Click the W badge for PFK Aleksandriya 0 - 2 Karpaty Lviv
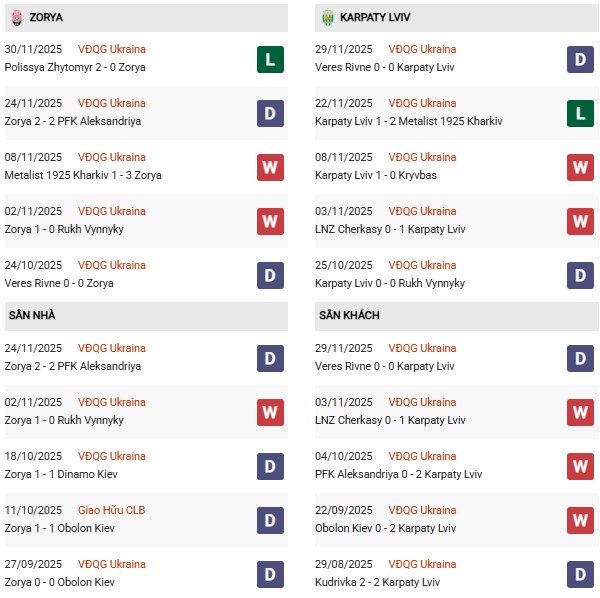Image resolution: width=600 pixels, height=598 pixels. tap(581, 466)
